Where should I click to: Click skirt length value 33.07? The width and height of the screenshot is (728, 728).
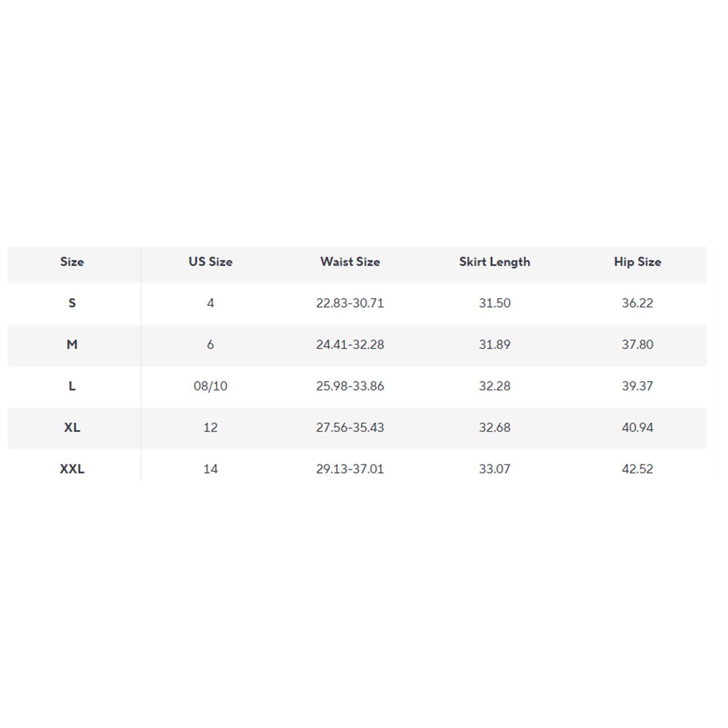[x=495, y=469]
